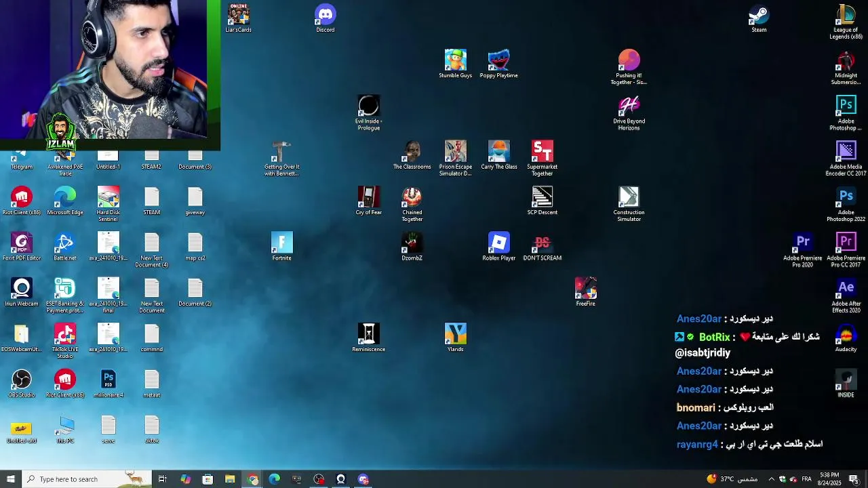Open Liar's Cards shortcut
This screenshot has height=488, width=868.
[238, 19]
